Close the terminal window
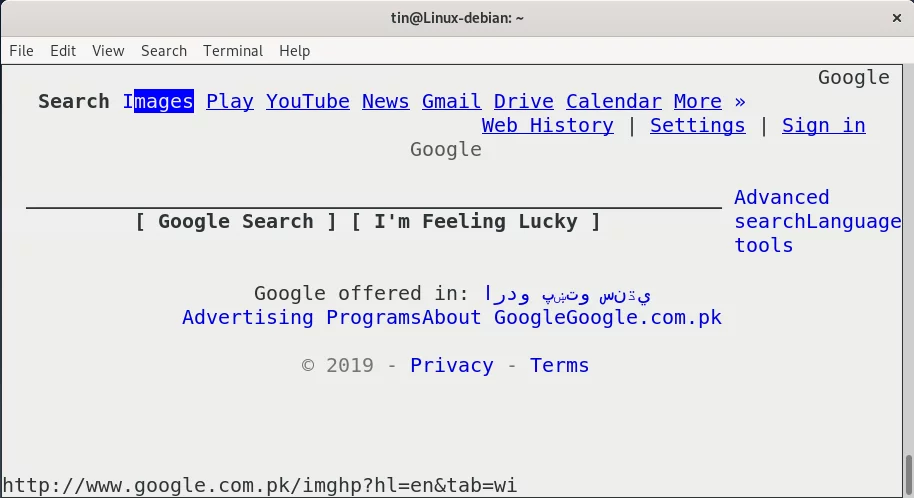The image size is (914, 498). (897, 18)
